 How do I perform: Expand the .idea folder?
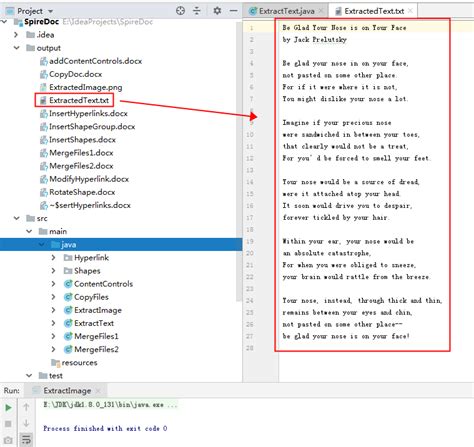coord(16,35)
